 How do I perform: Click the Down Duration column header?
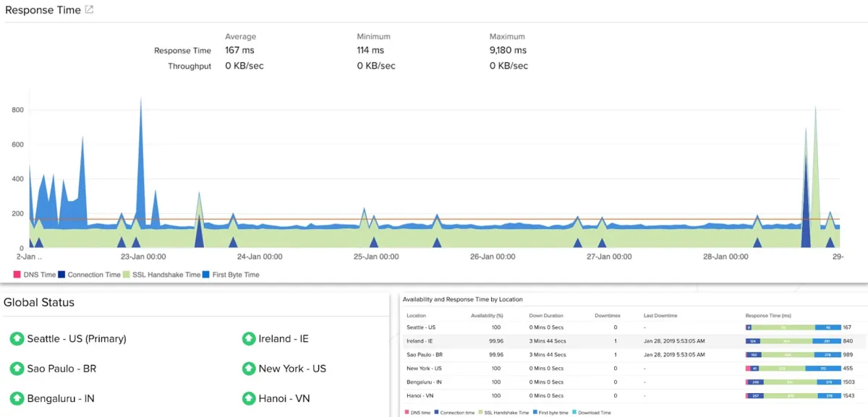pos(545,316)
